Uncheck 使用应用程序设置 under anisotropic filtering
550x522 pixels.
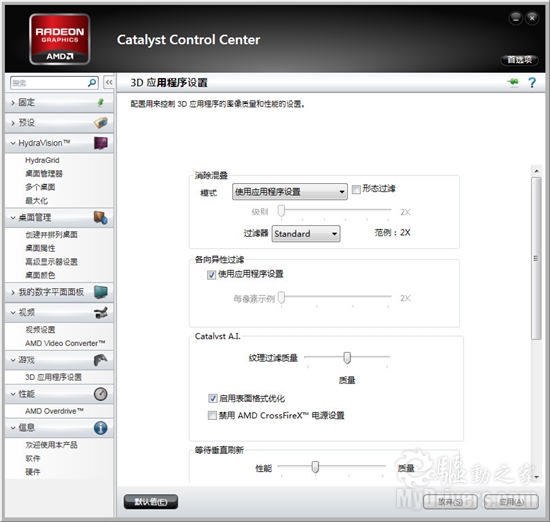click(x=211, y=275)
